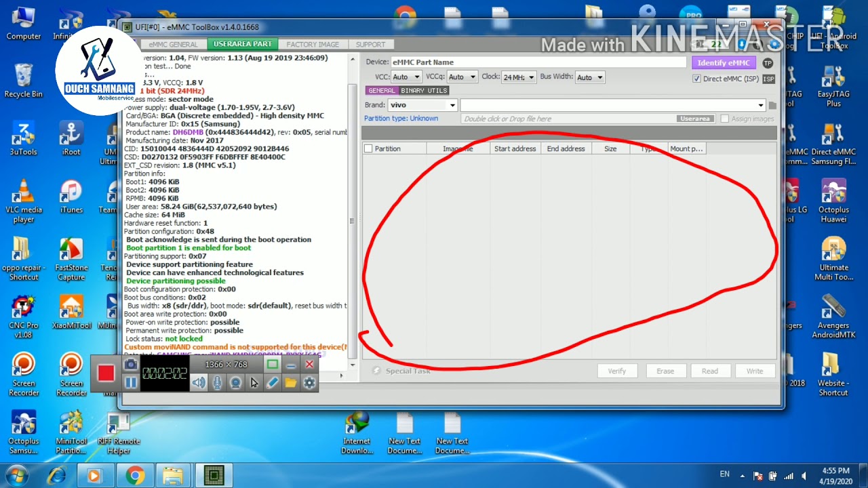Viewport: 868px width, 488px height.
Task: Open the Clock frequency dropdown
Action: pyautogui.click(x=519, y=77)
